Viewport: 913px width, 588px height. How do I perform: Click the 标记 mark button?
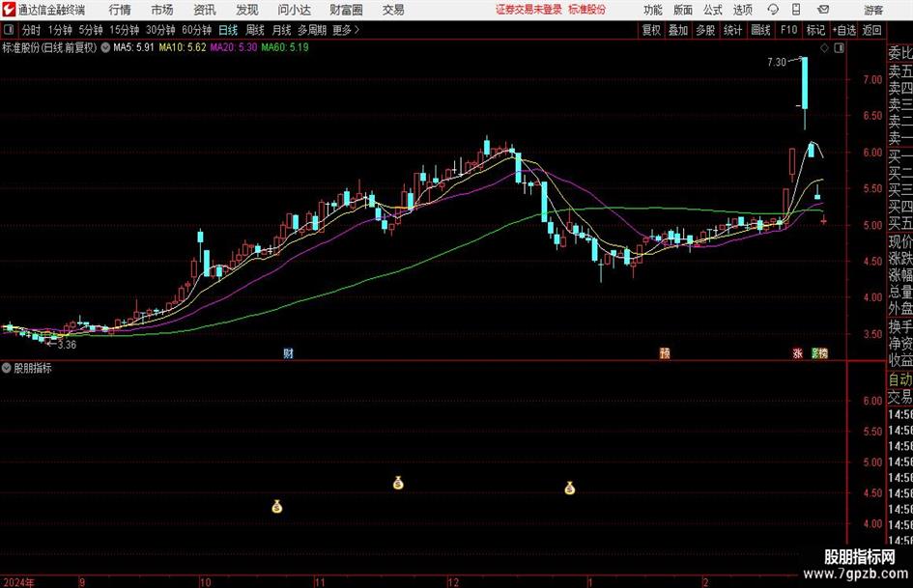[x=815, y=30]
